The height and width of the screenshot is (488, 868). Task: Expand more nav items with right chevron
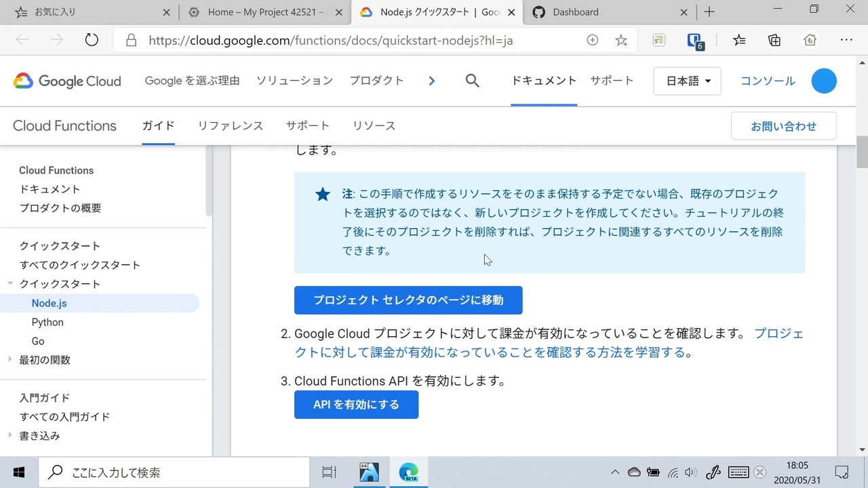coord(432,81)
